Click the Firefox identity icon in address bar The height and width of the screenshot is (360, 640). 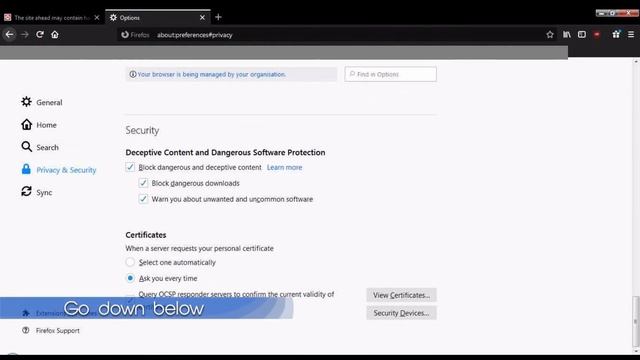point(125,35)
